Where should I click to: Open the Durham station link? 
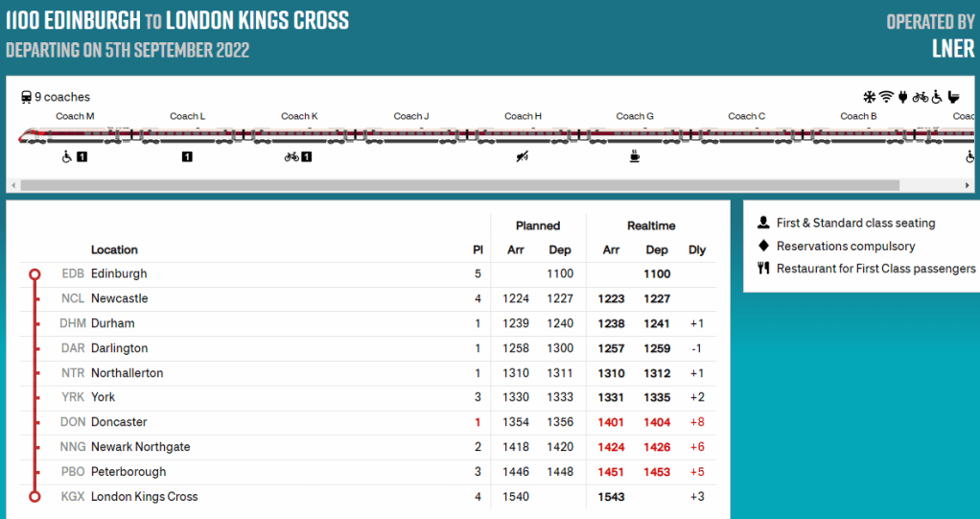pos(112,323)
